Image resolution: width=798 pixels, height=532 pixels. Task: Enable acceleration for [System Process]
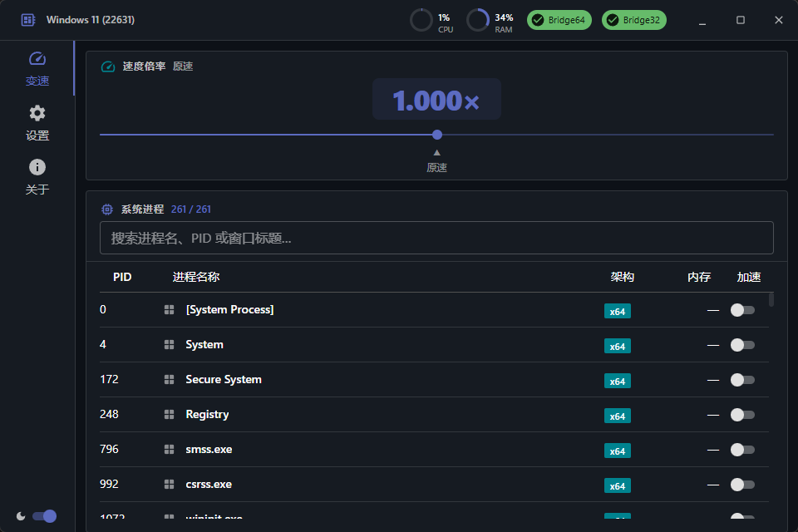(742, 310)
